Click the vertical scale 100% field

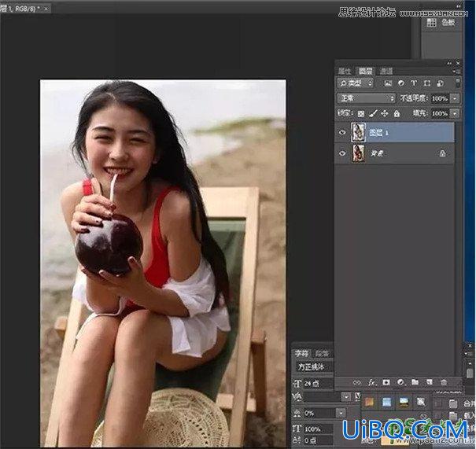(318, 429)
